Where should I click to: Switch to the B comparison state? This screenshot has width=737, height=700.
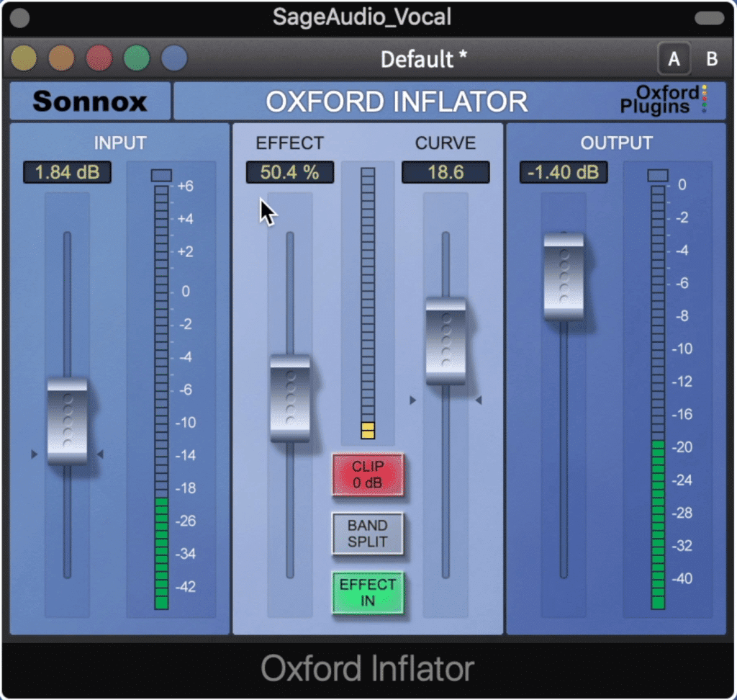712,59
